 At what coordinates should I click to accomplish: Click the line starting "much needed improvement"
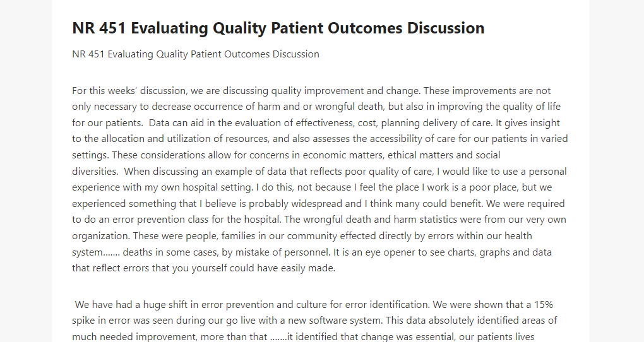pyautogui.click(x=303, y=337)
